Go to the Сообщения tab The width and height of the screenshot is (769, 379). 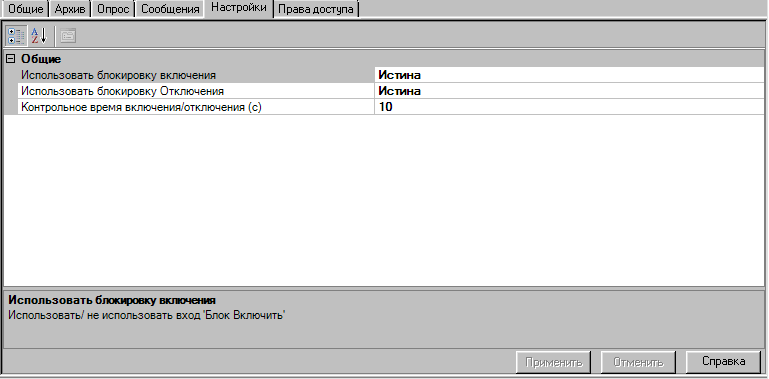coord(170,9)
